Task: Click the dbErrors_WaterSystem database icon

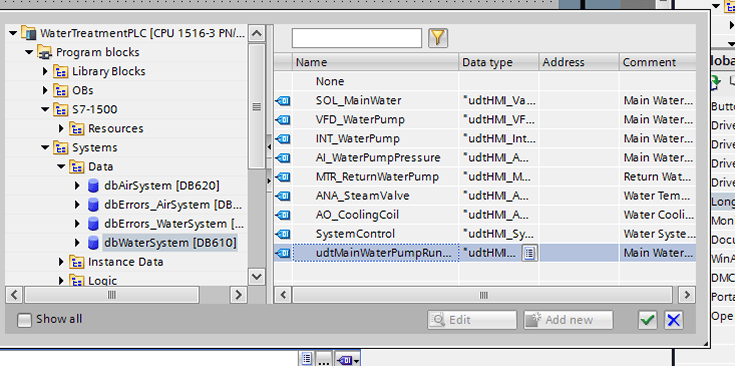Action: pyautogui.click(x=93, y=224)
